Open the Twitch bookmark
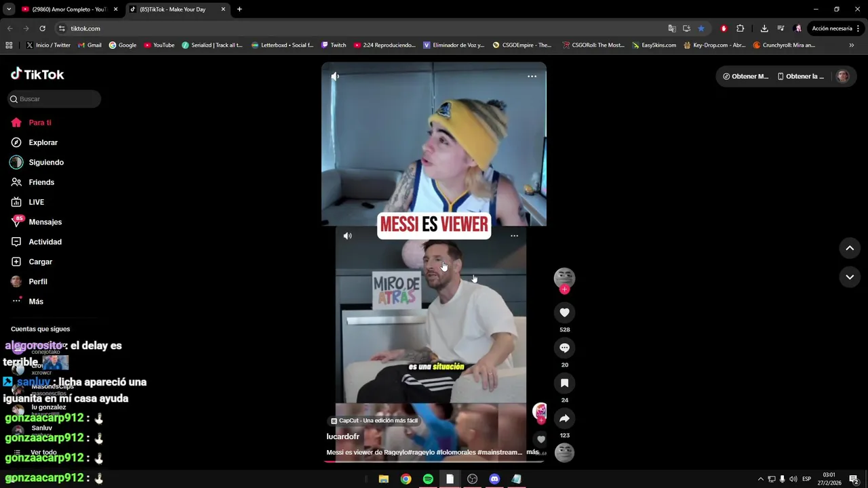This screenshot has width=868, height=488. click(x=334, y=45)
